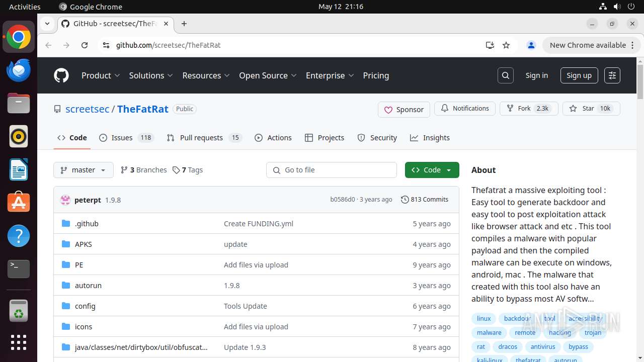Switch to the Security tab
The image size is (644, 362).
click(377, 138)
